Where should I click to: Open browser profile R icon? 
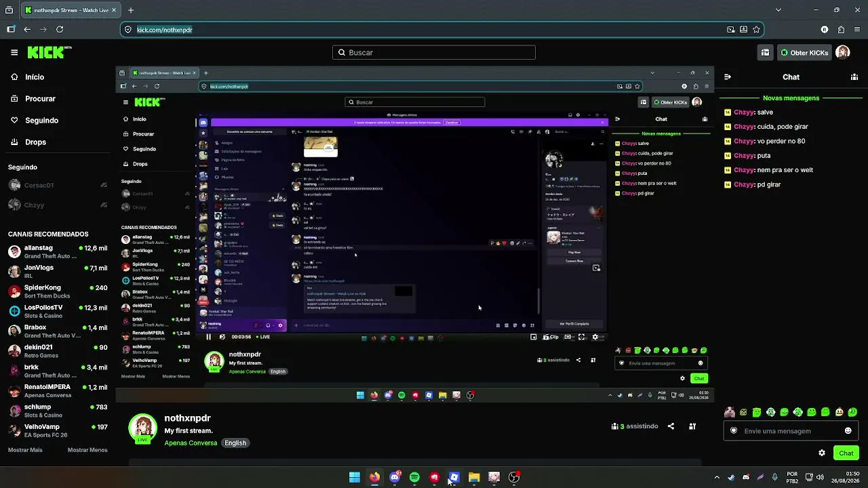click(x=825, y=30)
